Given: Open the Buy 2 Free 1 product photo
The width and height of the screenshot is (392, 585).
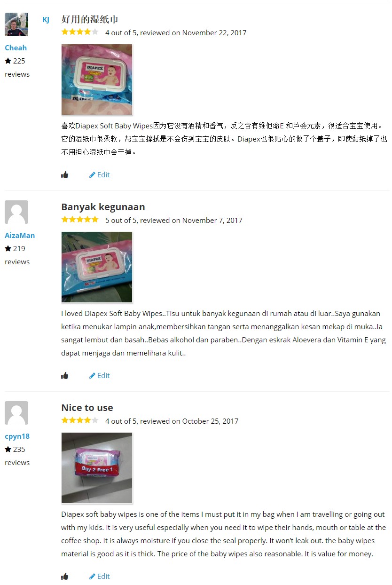Looking at the screenshot, I should (x=97, y=468).
